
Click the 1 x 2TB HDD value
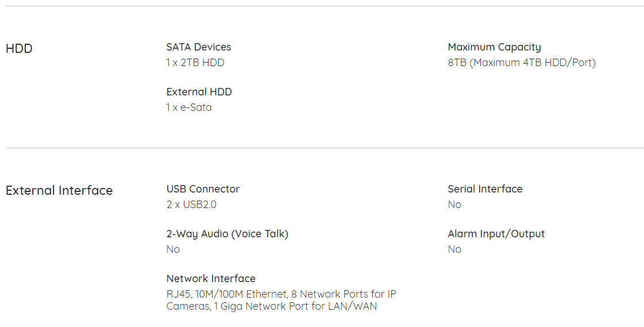[x=195, y=63]
